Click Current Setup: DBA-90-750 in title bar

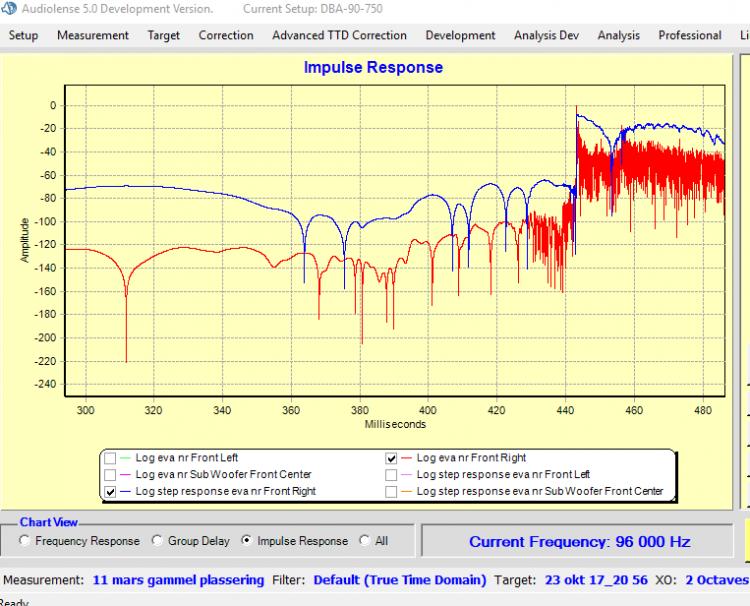coord(313,9)
